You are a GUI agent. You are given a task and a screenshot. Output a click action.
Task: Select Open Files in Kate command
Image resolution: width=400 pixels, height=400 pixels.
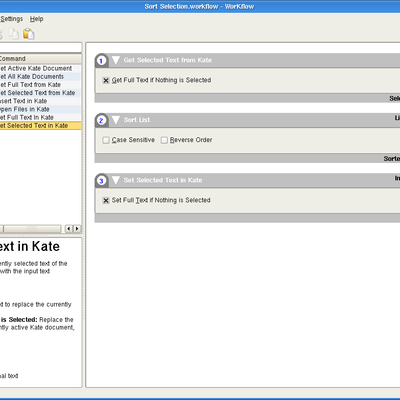[40, 109]
